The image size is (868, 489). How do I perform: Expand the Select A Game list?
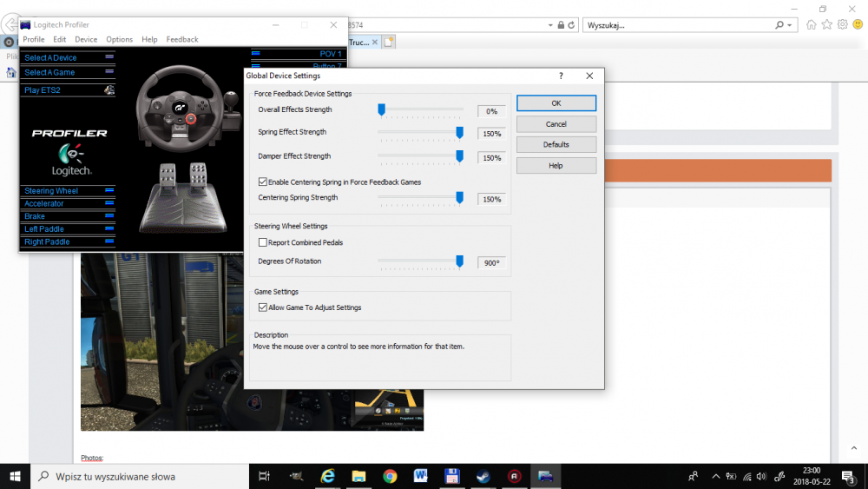click(109, 72)
